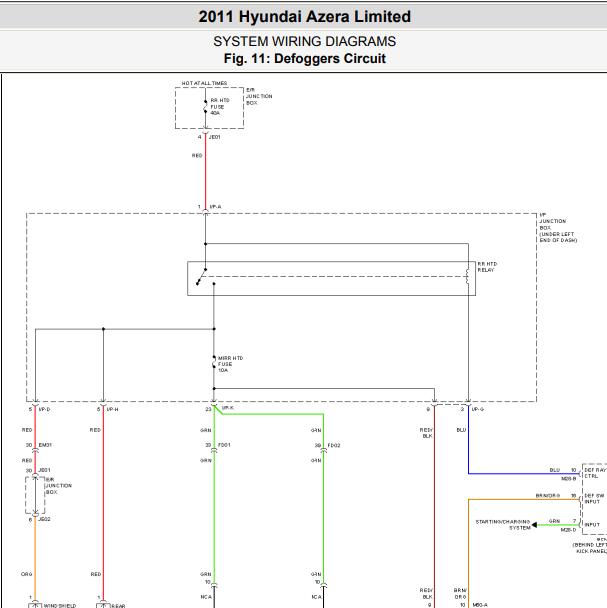Image resolution: width=607 pixels, height=608 pixels.
Task: Click the "REAR" component label
Action: coord(118,606)
